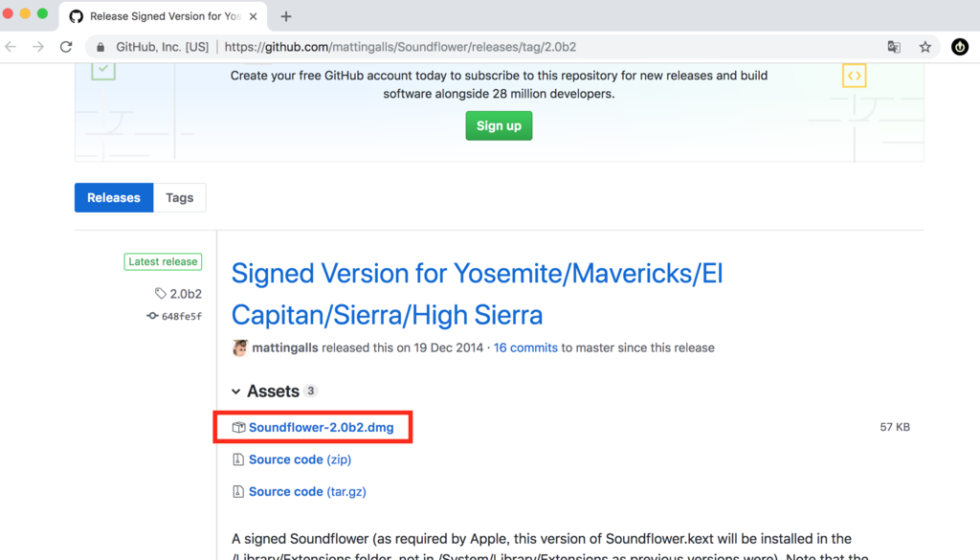
Task: Collapse the Assets section
Action: [236, 392]
